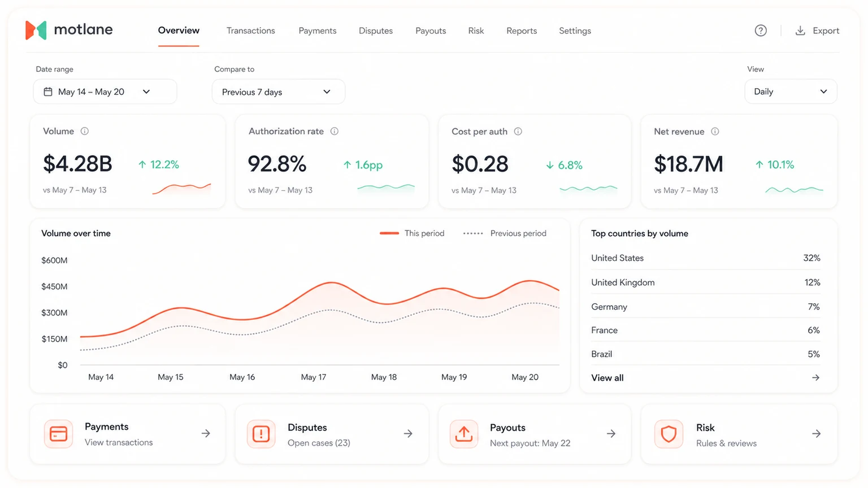Show info for Cost per auth
Viewport: 868px width, 488px height.
point(518,132)
